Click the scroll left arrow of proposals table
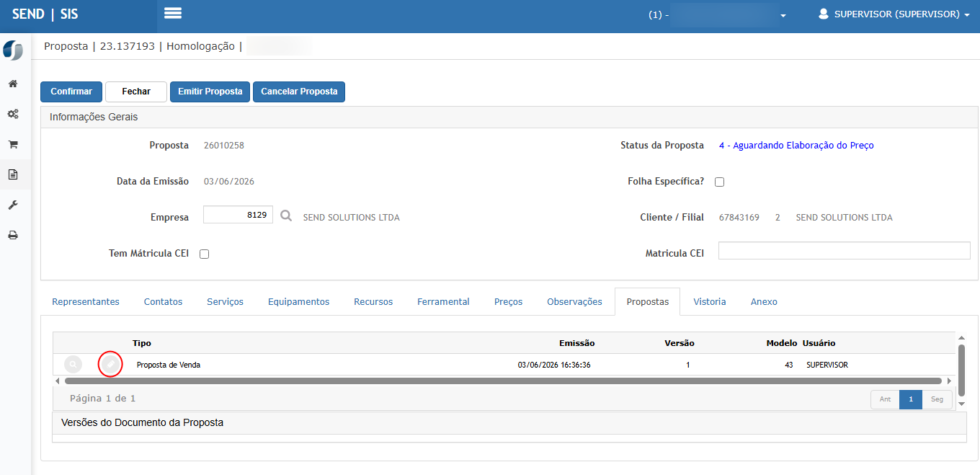The image size is (980, 475). point(58,381)
